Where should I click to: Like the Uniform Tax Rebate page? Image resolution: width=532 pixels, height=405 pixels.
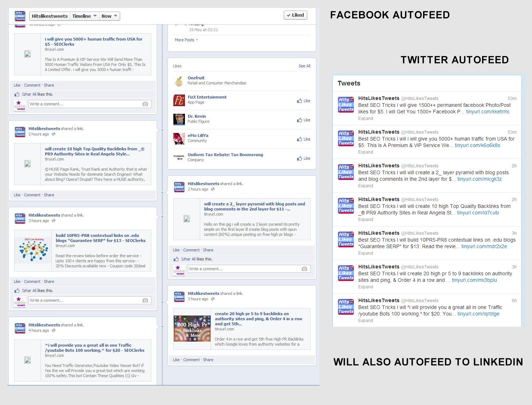pyautogui.click(x=304, y=158)
